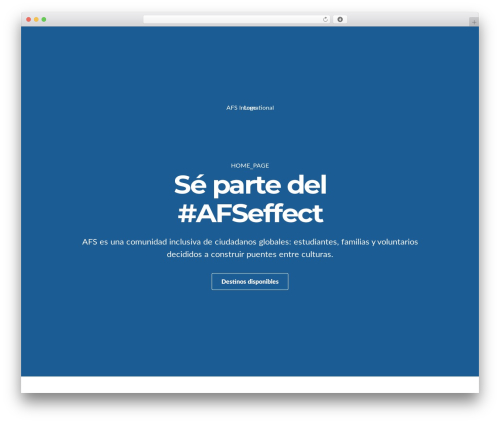Click the AFS Intercultural logo link
The height and width of the screenshot is (423, 500).
coord(250,108)
